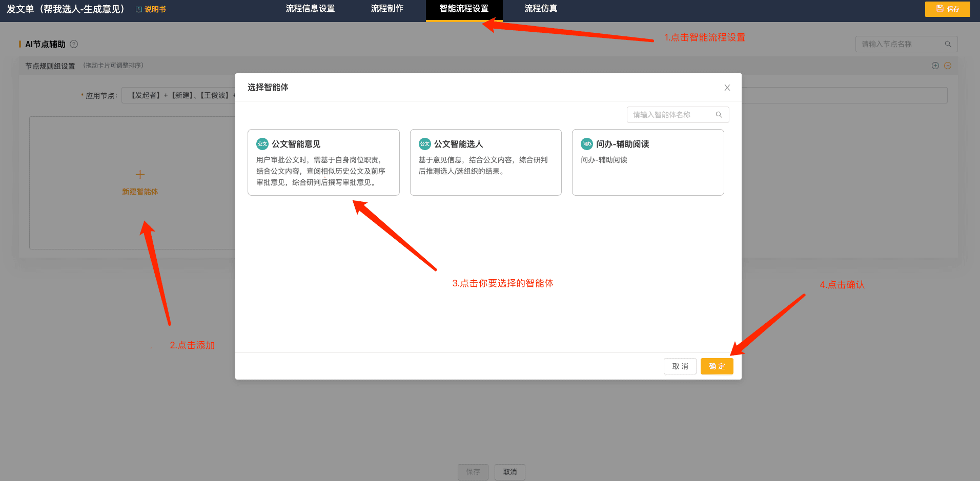Viewport: 980px width, 481px height.
Task: Click the plus icon above 新建智能体
Action: click(140, 175)
